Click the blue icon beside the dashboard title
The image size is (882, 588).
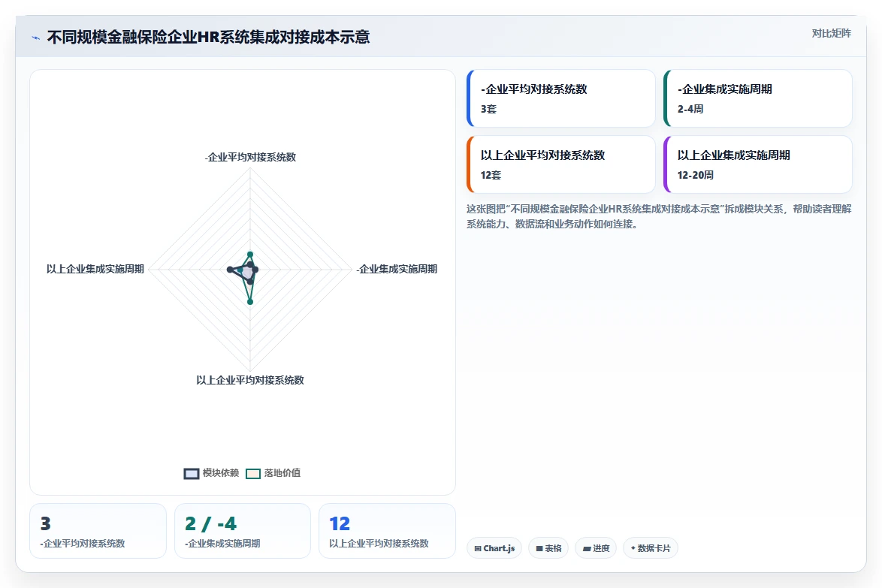pos(36,38)
